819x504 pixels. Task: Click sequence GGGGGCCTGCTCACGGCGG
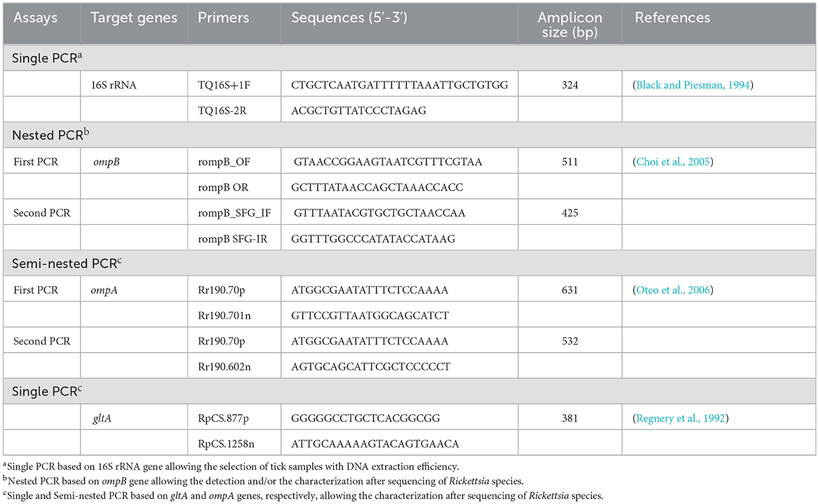pyautogui.click(x=366, y=418)
